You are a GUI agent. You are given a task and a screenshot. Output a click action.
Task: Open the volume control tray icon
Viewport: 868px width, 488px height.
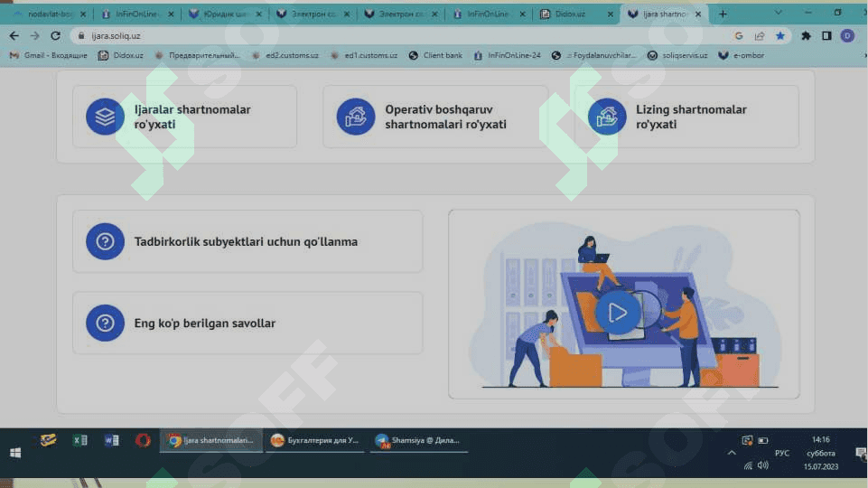point(763,465)
